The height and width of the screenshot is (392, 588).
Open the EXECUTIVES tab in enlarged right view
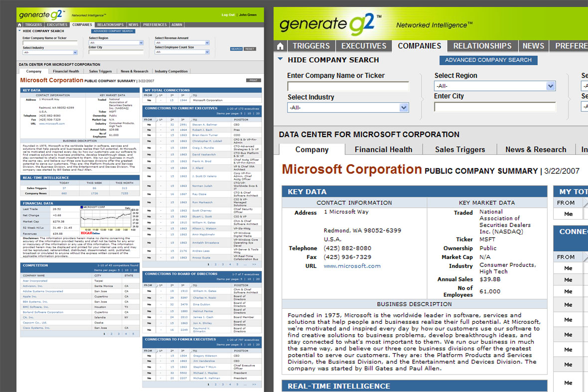click(x=364, y=46)
